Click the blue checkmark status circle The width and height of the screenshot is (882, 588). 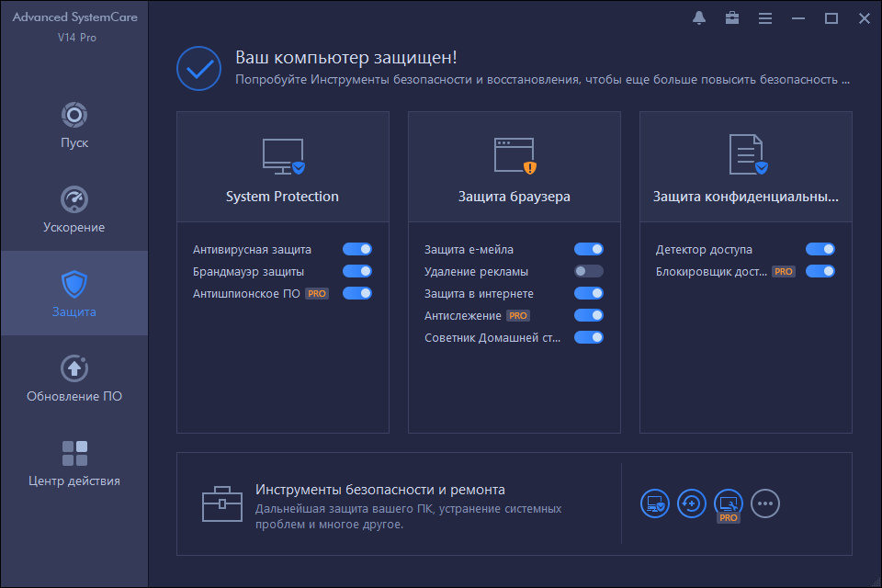point(199,68)
